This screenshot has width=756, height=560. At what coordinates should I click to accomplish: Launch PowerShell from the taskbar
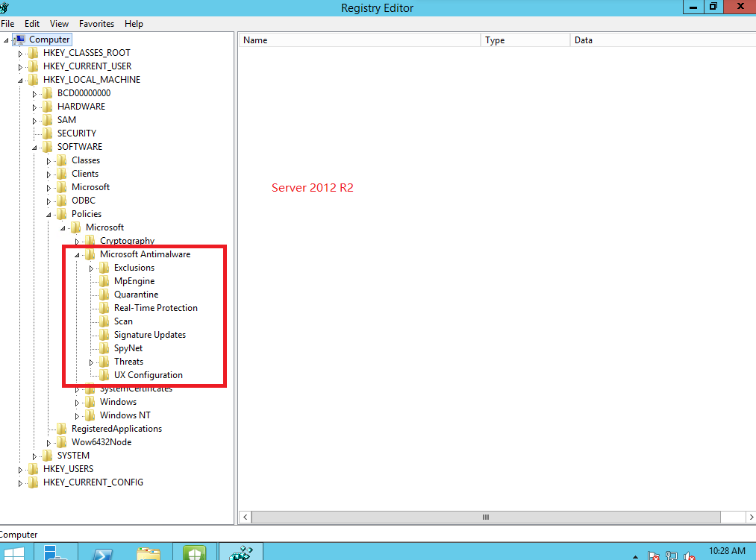(102, 553)
